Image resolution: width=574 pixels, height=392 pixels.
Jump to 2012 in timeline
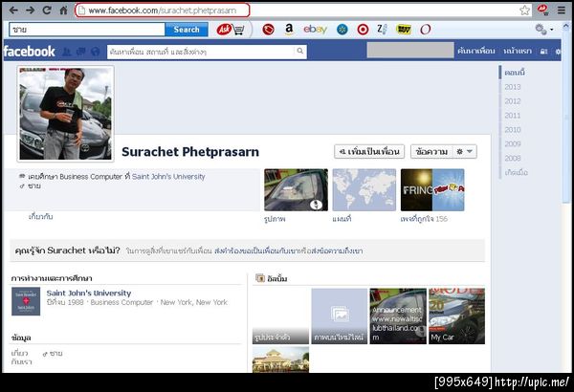[x=513, y=101]
